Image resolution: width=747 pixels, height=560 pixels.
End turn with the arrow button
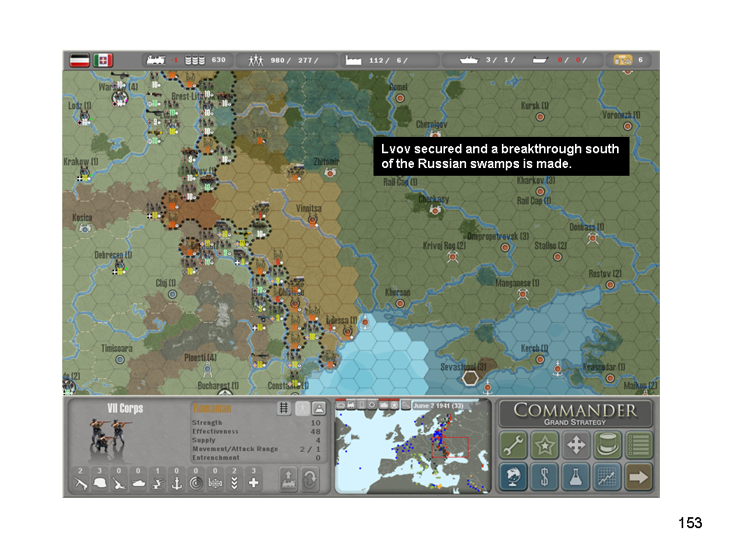[639, 477]
